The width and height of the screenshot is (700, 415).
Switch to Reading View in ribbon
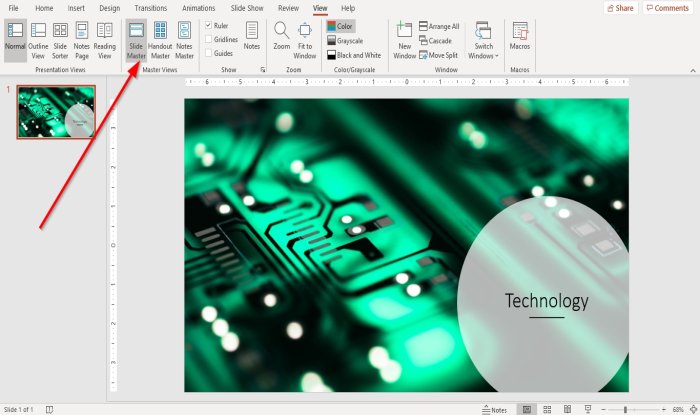pos(104,41)
